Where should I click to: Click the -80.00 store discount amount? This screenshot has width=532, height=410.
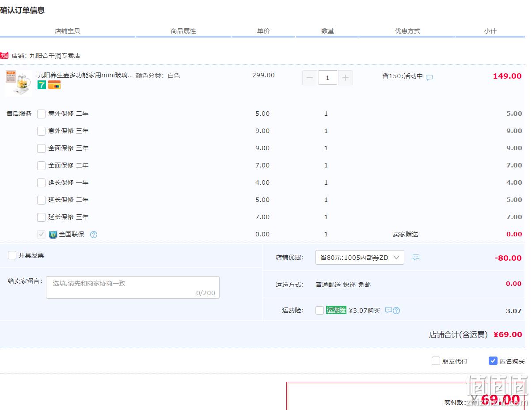click(x=508, y=258)
